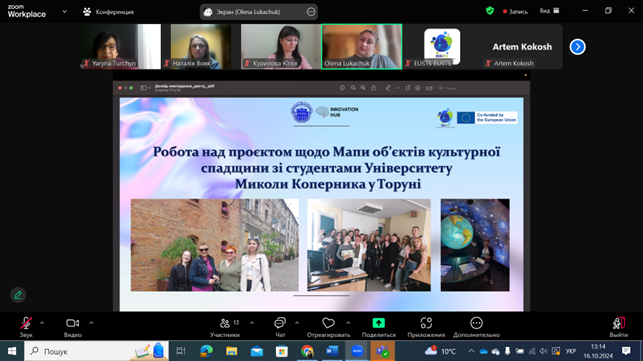Unmute the microphone with the Звук button
The image size is (643, 361).
(26, 327)
